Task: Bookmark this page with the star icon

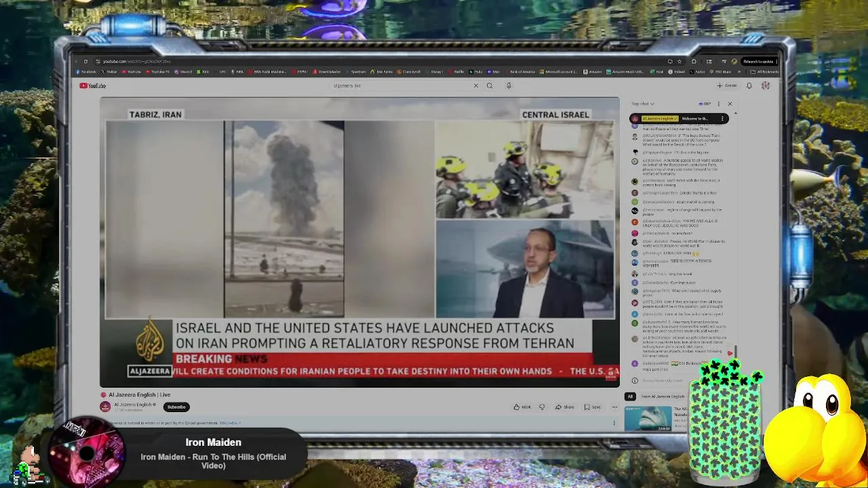Action: click(679, 62)
